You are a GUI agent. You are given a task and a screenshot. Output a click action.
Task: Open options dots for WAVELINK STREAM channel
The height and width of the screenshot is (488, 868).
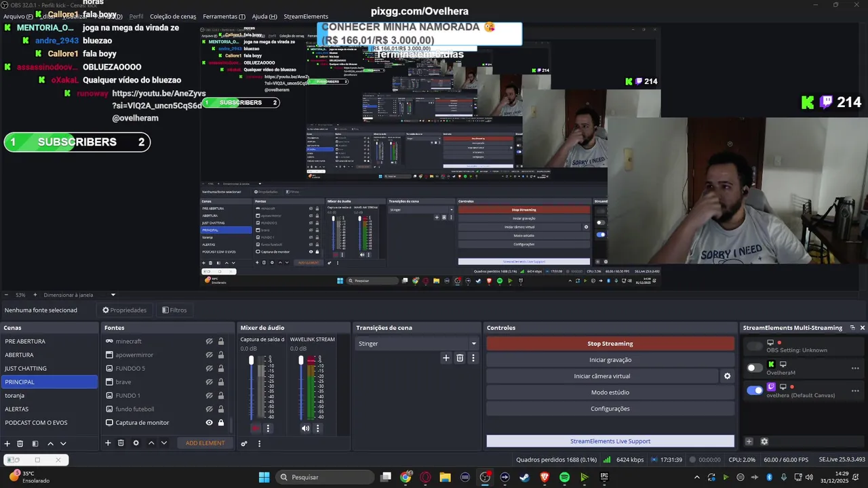[317, 428]
